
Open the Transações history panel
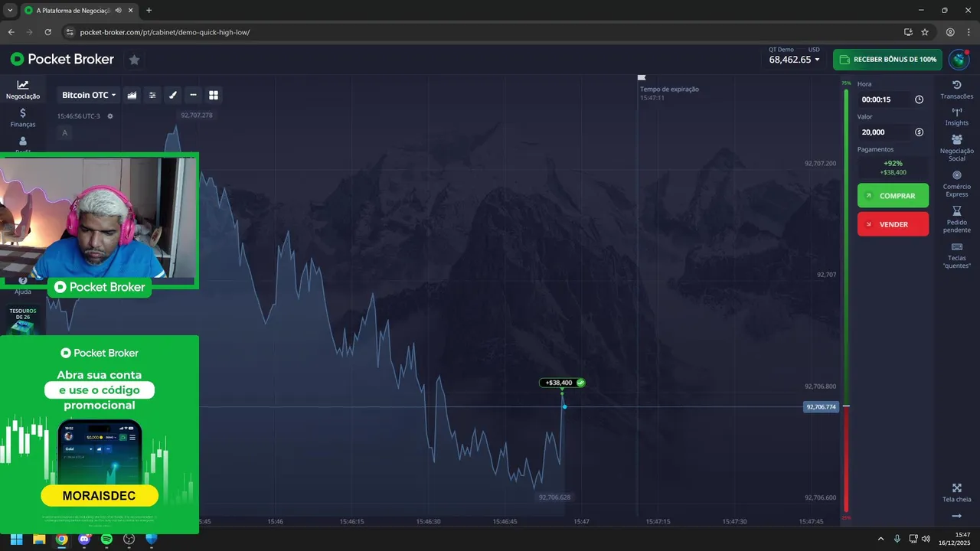(956, 90)
